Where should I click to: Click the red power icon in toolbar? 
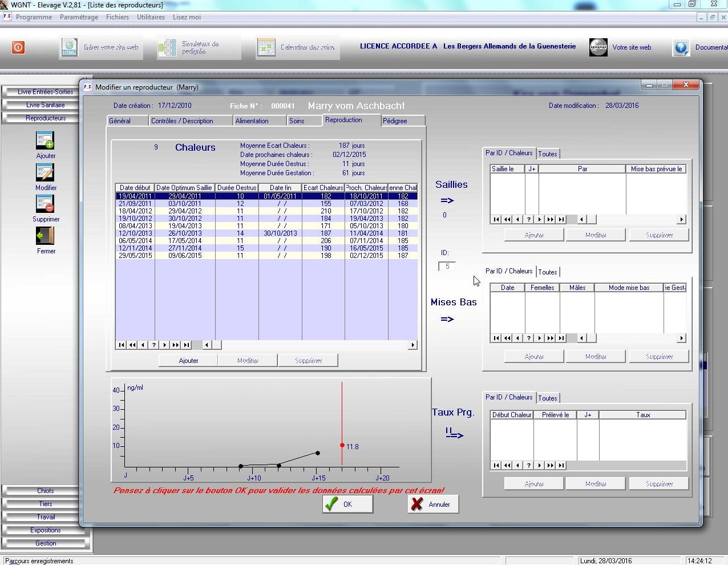tap(18, 47)
